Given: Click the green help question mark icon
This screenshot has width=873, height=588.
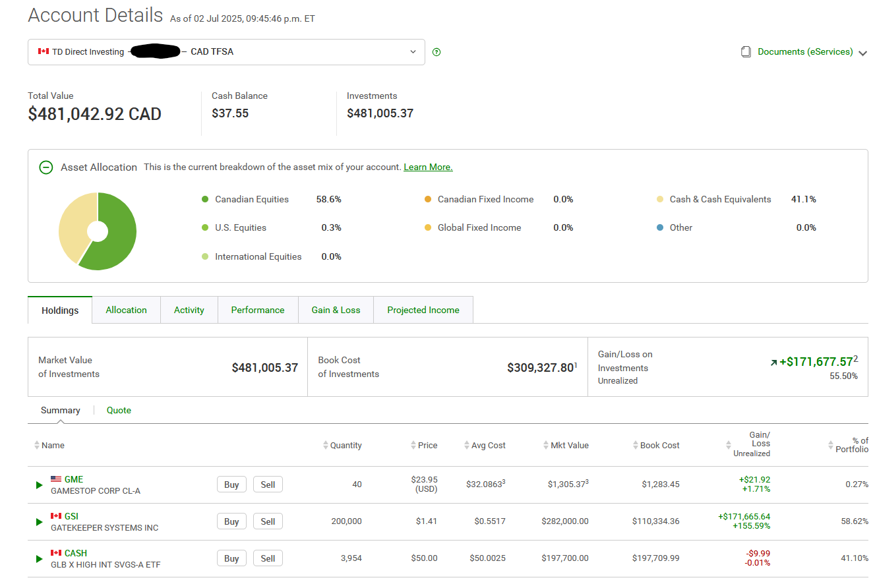Looking at the screenshot, I should coord(436,52).
